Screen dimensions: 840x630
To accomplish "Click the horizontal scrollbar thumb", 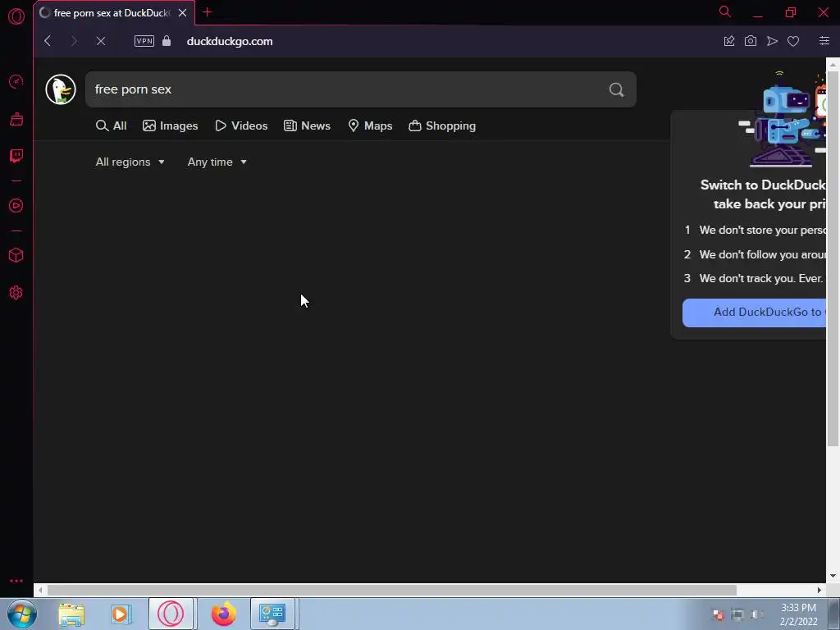I will coord(391,590).
